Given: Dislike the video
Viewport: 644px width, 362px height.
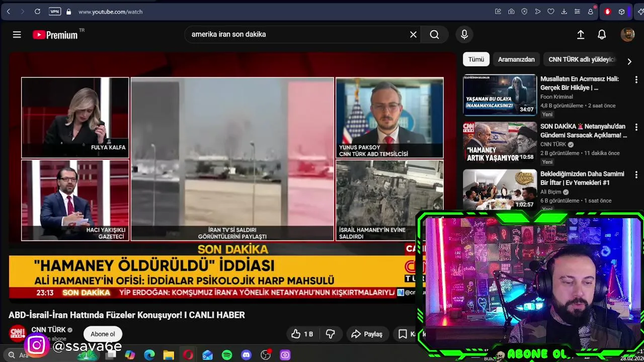Looking at the screenshot, I should [331, 334].
